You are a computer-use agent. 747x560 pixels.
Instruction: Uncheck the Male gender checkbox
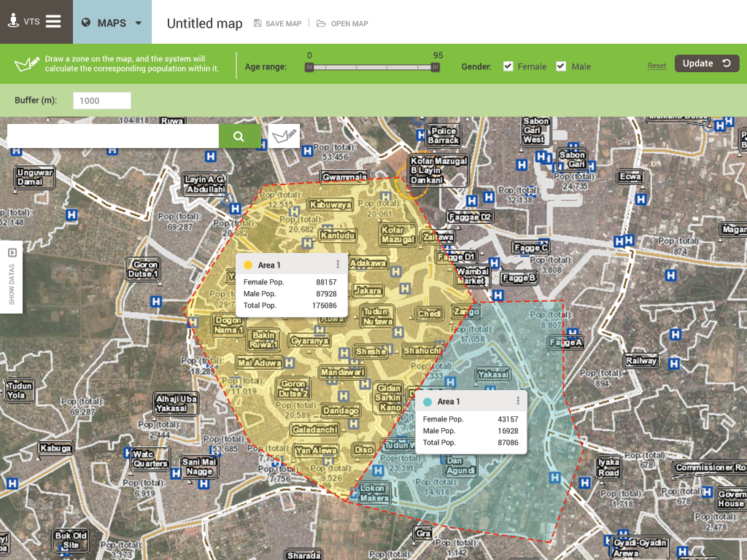point(561,66)
